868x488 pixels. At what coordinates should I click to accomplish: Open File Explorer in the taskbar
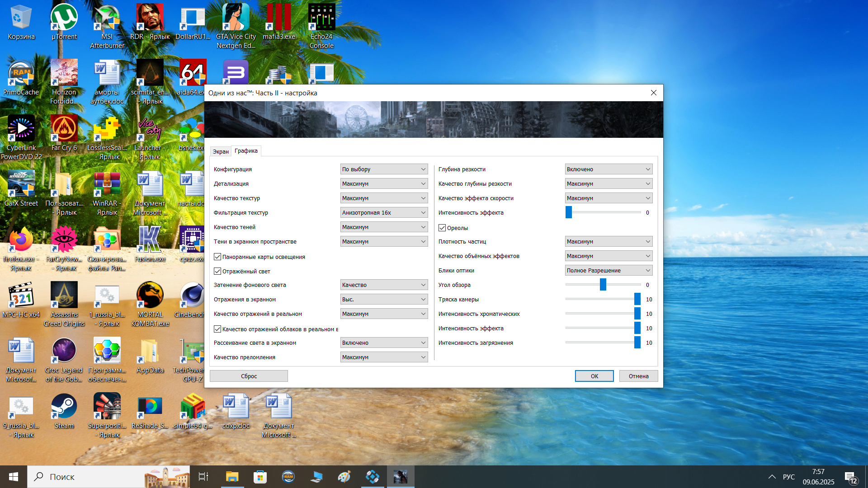(x=232, y=477)
